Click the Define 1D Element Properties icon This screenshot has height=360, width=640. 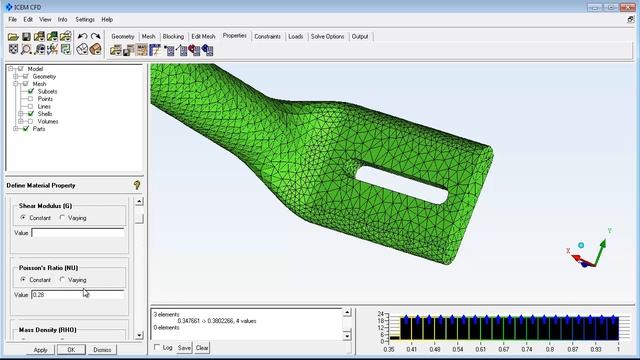pos(181,50)
